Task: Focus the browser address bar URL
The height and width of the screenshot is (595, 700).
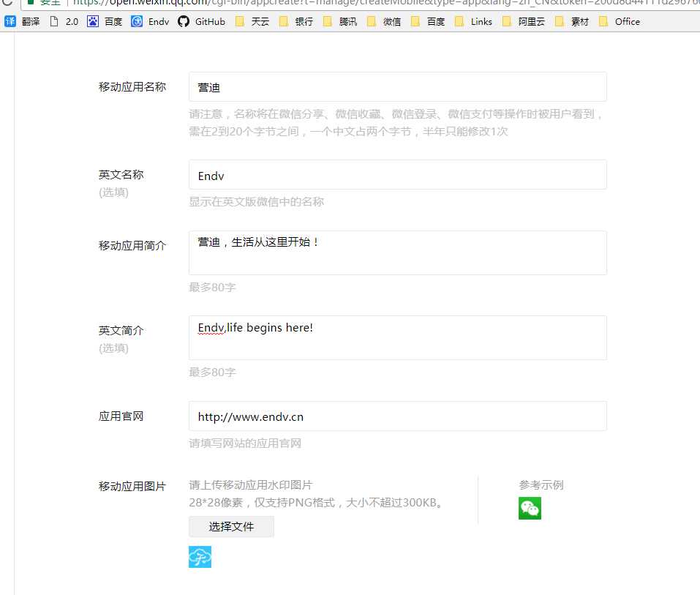Action: [x=386, y=2]
